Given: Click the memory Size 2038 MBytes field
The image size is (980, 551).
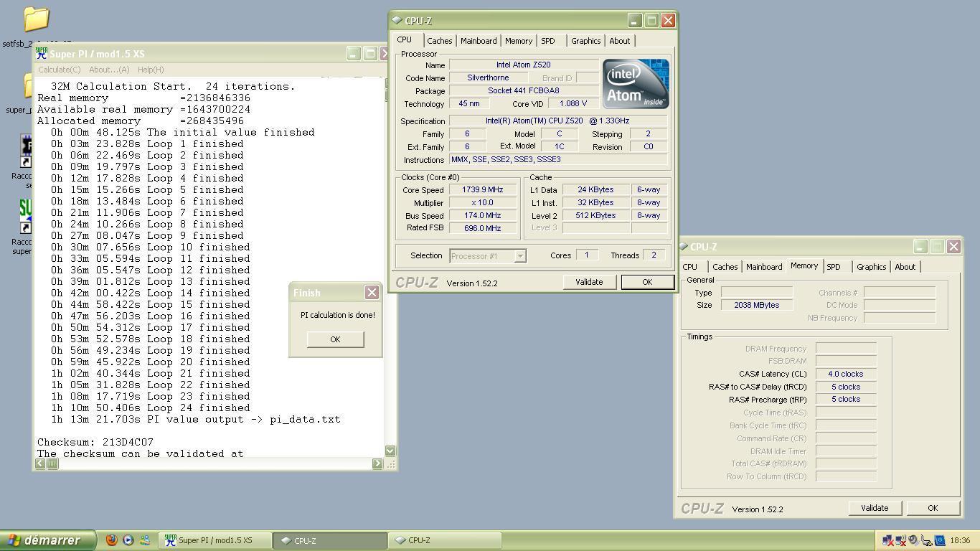Looking at the screenshot, I should tap(757, 305).
